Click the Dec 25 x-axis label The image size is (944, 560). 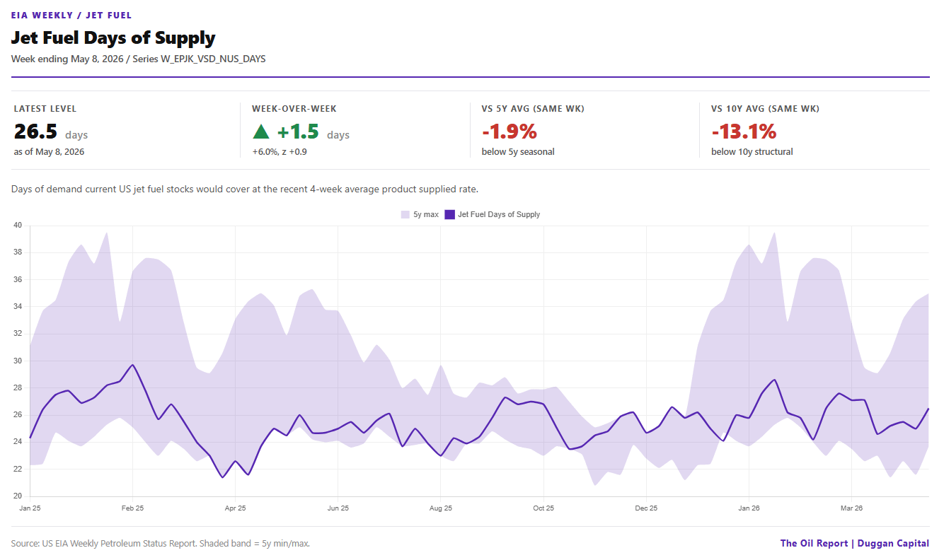(646, 508)
